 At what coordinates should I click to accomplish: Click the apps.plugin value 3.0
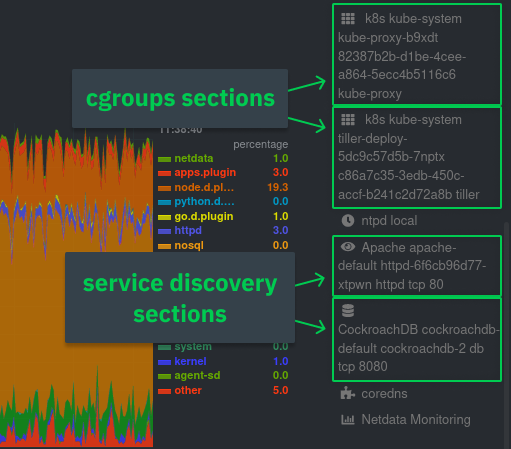[x=281, y=173]
